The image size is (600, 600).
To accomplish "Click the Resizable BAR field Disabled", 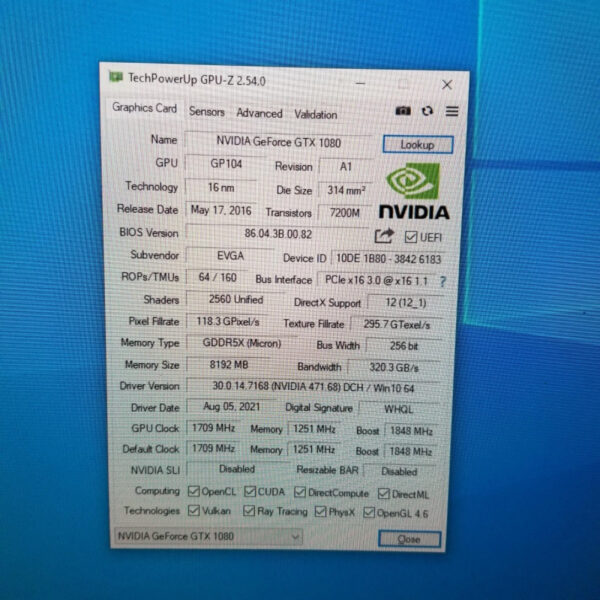I will tap(399, 472).
